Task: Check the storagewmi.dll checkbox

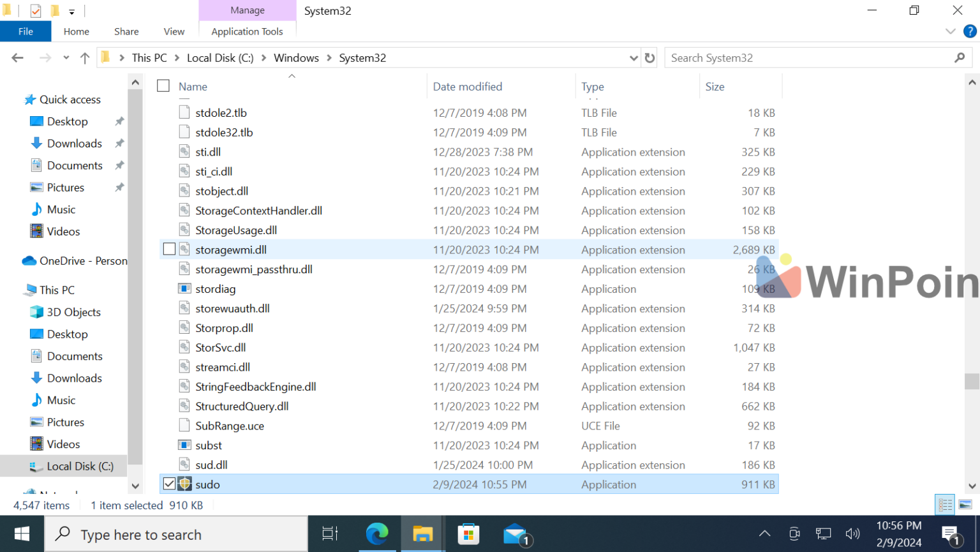Action: (x=168, y=250)
